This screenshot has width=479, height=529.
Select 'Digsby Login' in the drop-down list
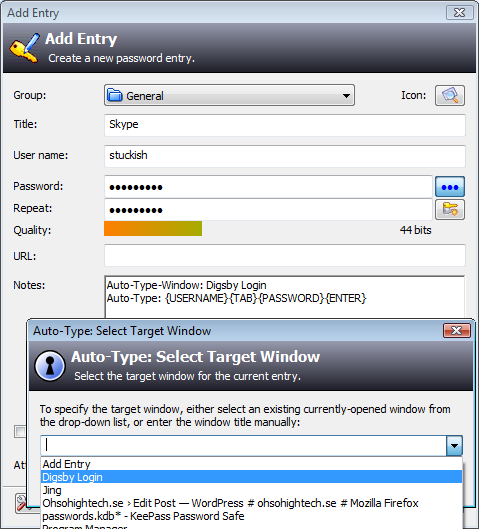coord(251,477)
